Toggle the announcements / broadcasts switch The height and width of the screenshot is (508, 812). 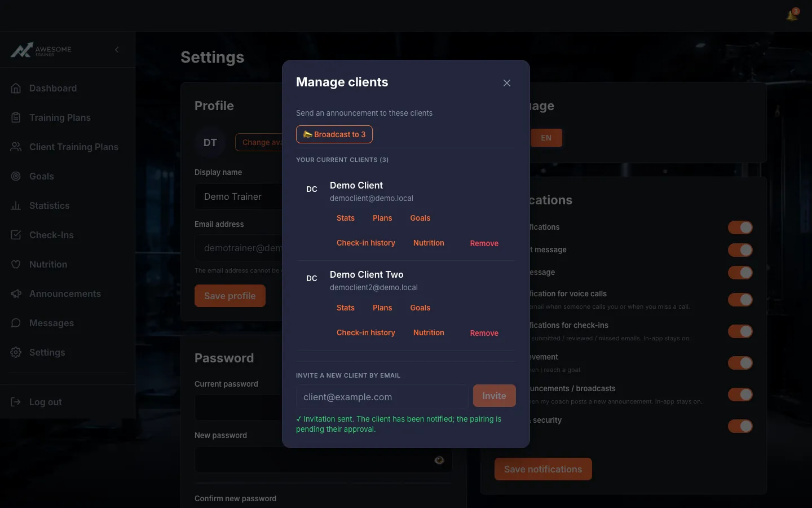740,395
